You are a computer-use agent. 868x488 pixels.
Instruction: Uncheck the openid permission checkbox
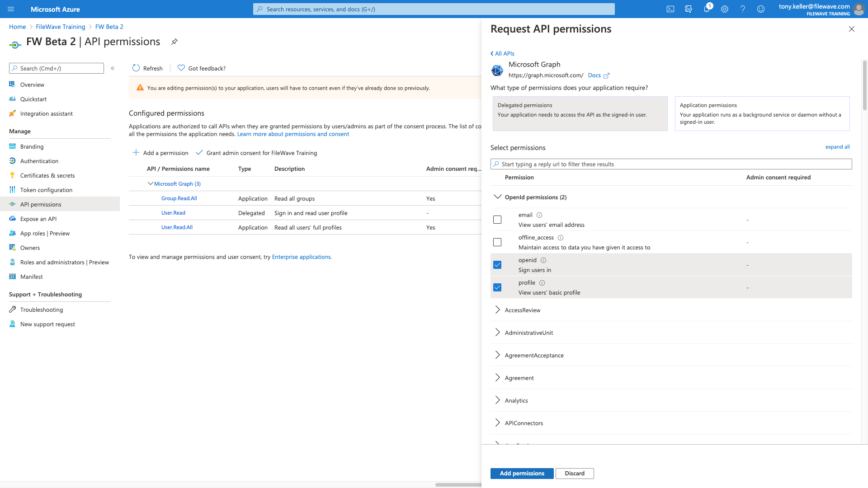pos(497,265)
